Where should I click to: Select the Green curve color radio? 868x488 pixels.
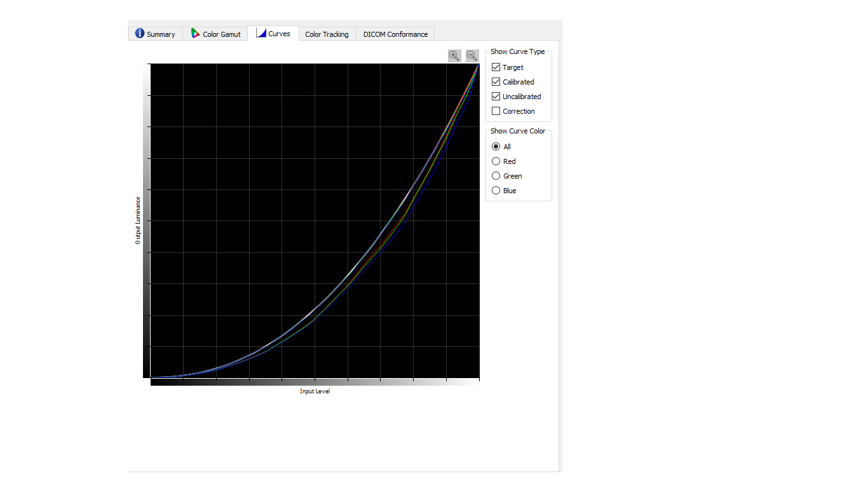pos(496,176)
